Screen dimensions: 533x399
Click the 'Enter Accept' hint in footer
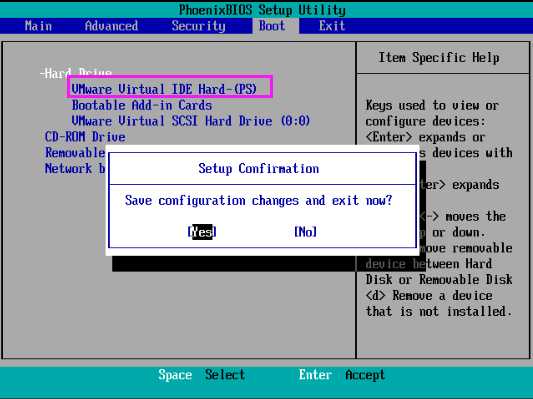342,375
